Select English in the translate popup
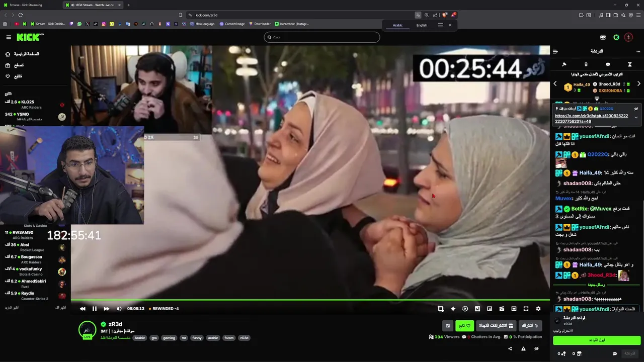 422,25
